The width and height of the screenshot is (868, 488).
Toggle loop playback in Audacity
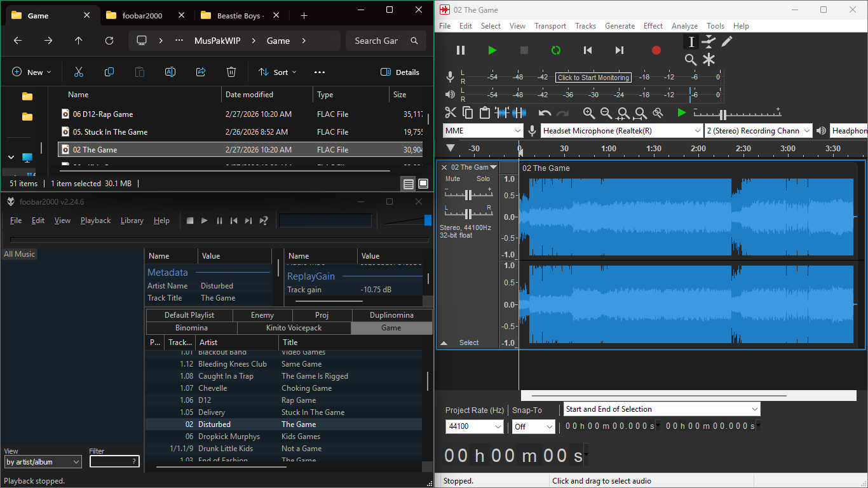tap(556, 50)
